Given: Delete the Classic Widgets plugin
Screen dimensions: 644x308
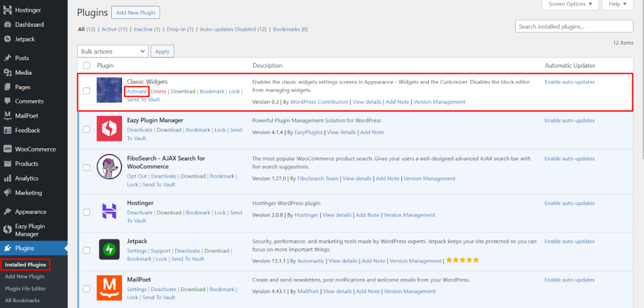Looking at the screenshot, I should point(158,91).
